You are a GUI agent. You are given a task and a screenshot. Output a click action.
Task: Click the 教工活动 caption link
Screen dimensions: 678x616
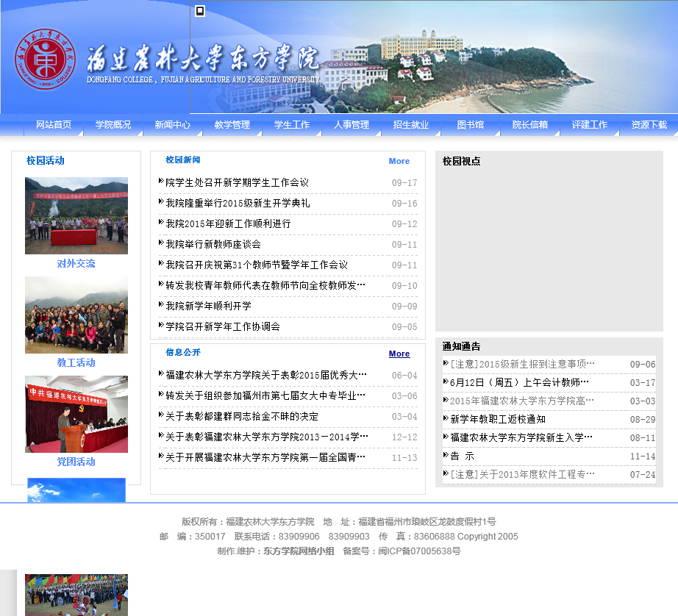[76, 362]
